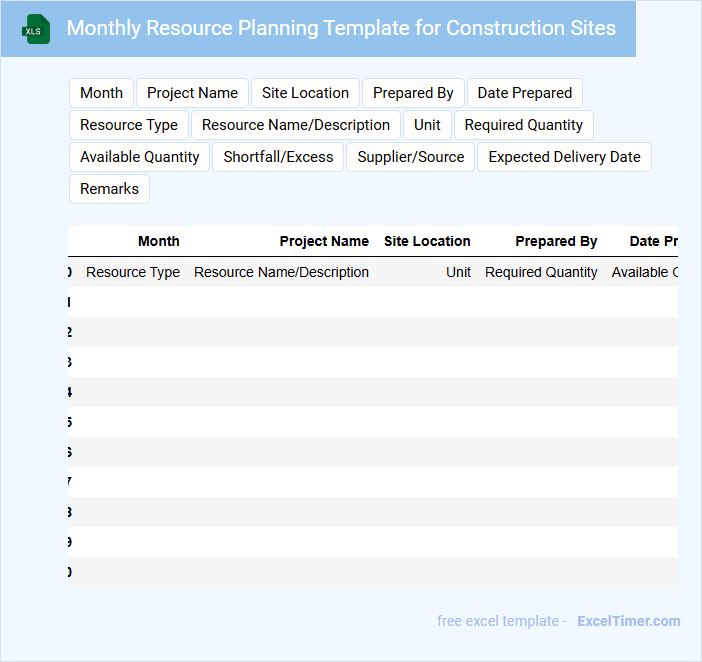Select the Site Location table header

click(427, 241)
